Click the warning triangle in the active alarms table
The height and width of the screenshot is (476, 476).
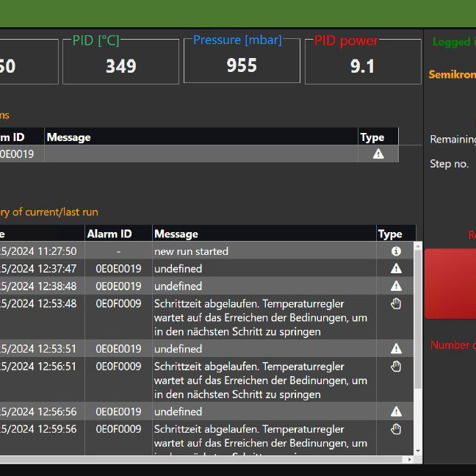pos(378,154)
